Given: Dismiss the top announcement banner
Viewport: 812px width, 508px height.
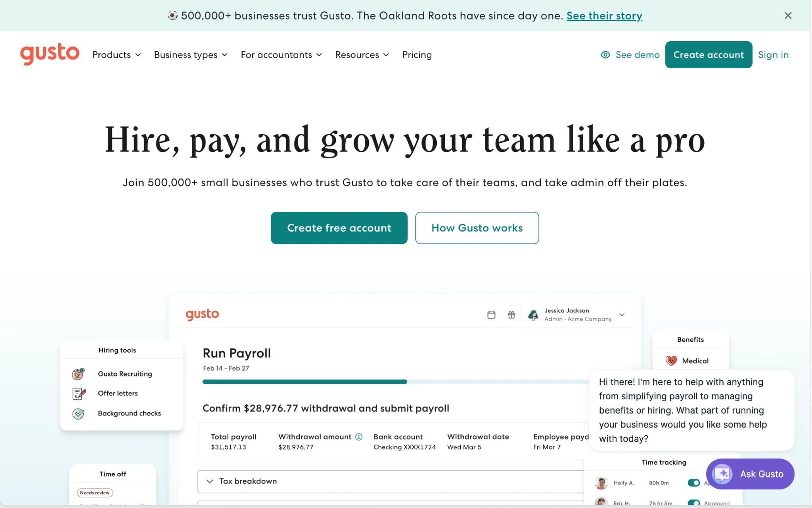Looking at the screenshot, I should tap(788, 15).
